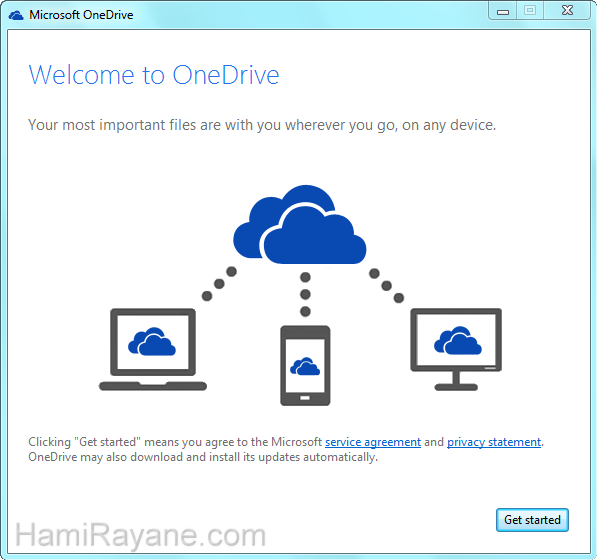Close the Microsoft OneDrive window
Image resolution: width=597 pixels, height=560 pixels.
pyautogui.click(x=567, y=11)
